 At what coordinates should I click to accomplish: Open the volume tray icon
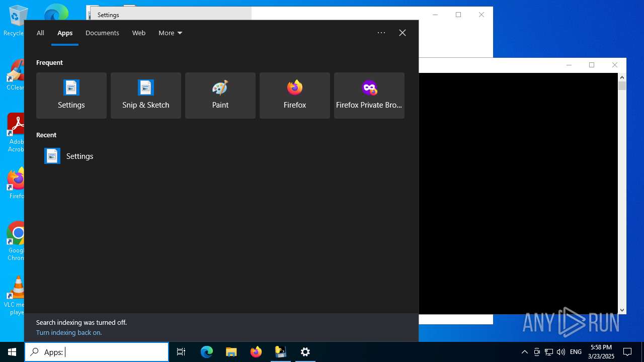tap(561, 352)
